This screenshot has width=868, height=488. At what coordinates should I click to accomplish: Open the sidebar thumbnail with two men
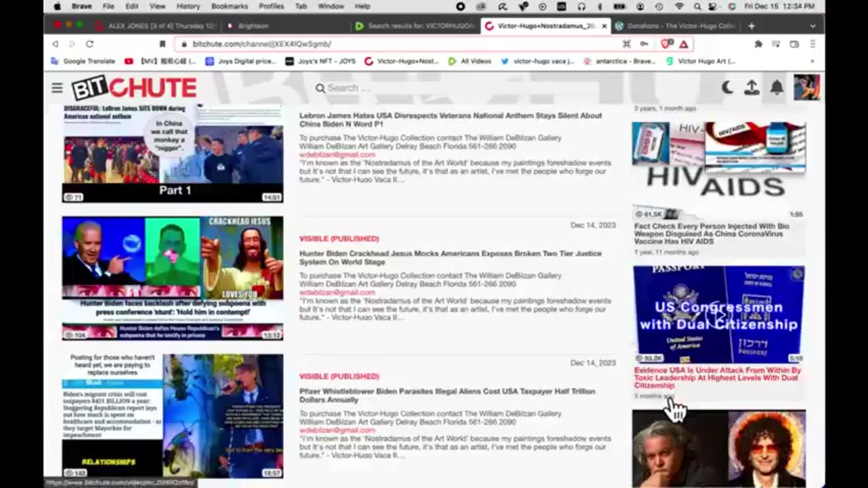(x=719, y=449)
